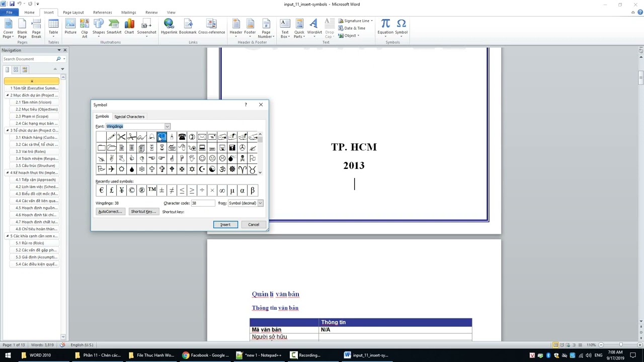Insert a Picture from the ribbon
The image size is (644, 362).
point(70,28)
